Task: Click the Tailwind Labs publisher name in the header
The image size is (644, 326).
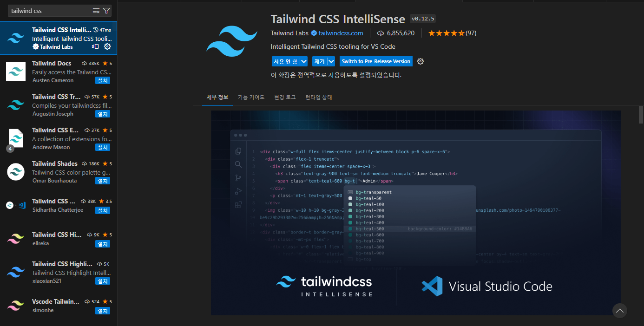Action: (x=290, y=33)
